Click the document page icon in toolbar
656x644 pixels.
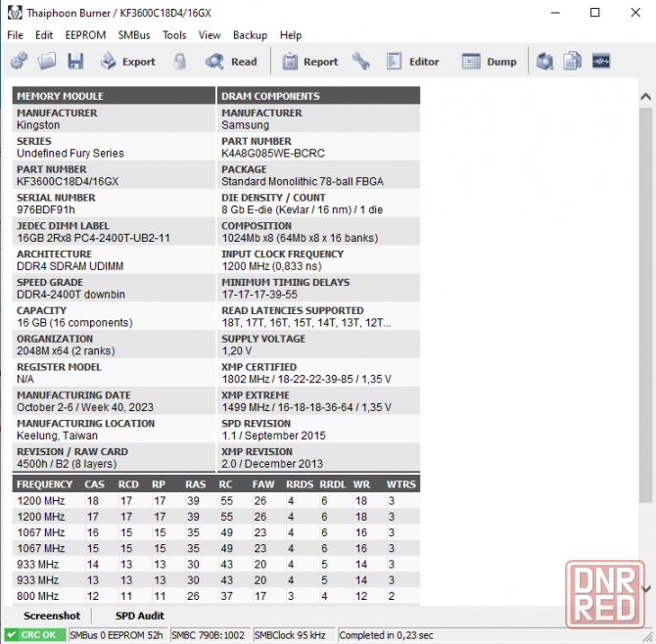[572, 62]
